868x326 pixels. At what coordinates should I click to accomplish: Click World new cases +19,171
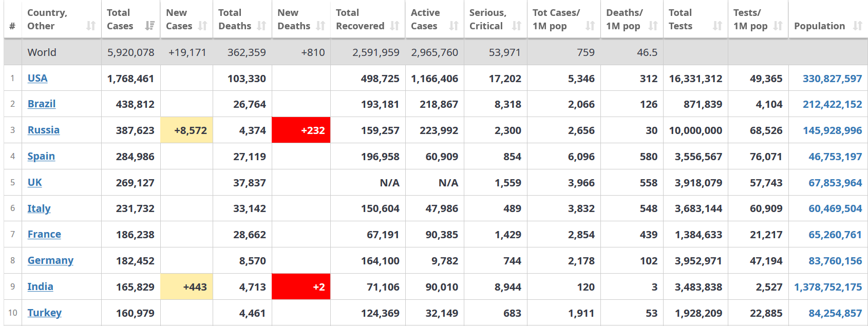(x=187, y=52)
